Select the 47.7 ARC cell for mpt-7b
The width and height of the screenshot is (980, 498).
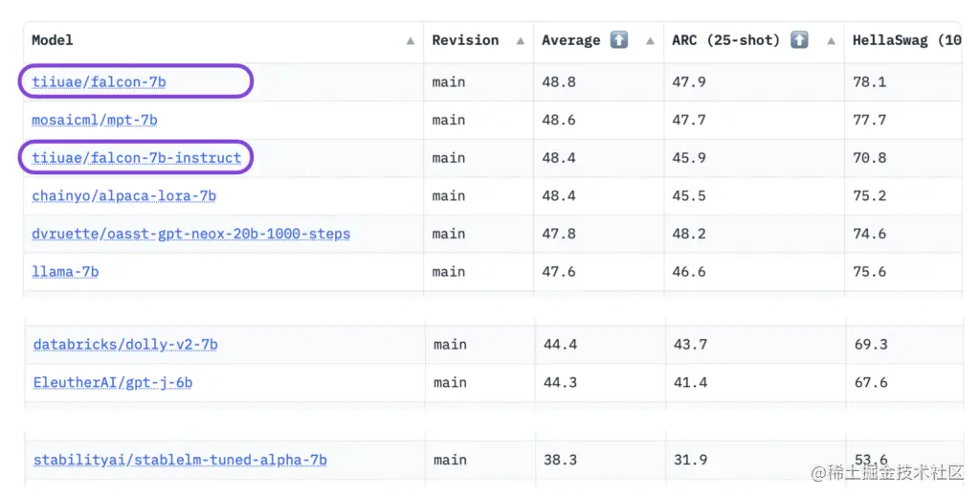point(754,120)
